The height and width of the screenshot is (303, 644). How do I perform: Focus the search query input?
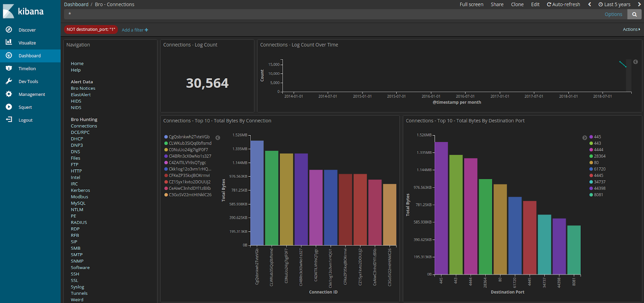[332, 14]
